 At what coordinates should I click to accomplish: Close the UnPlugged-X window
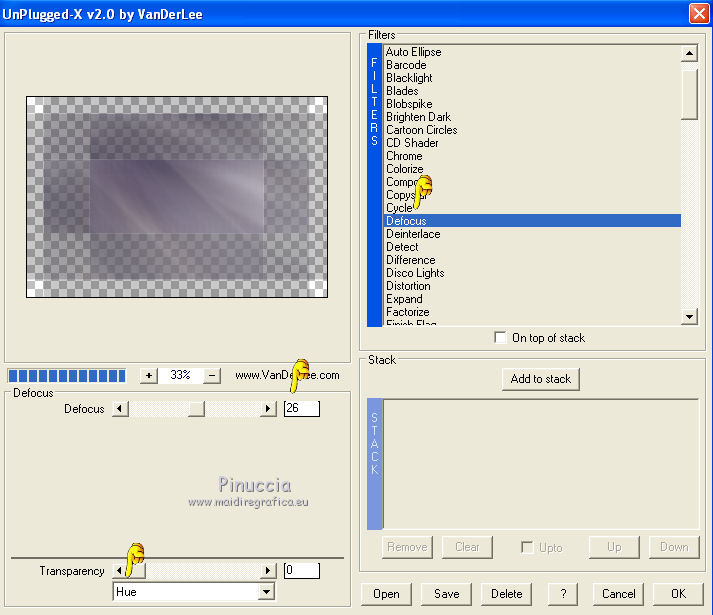coord(699,13)
